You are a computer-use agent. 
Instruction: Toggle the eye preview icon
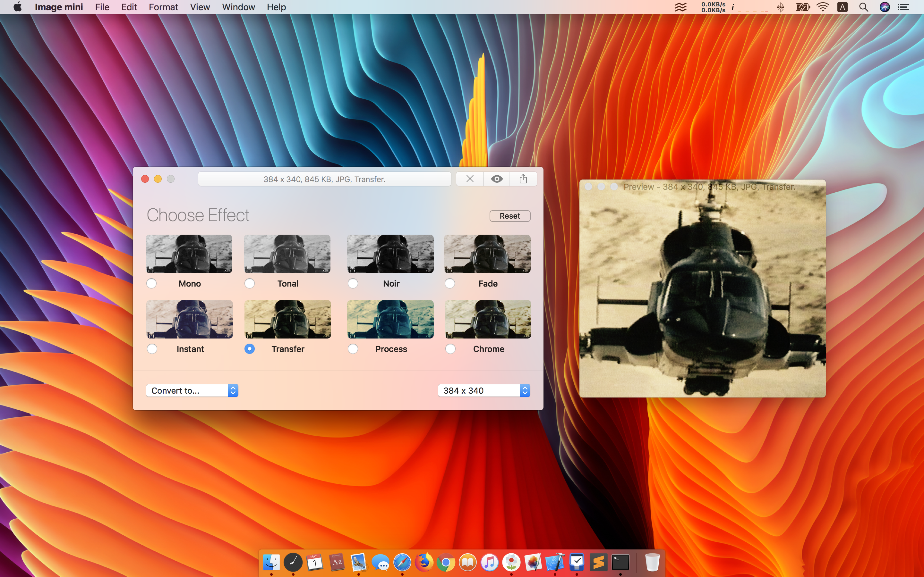tap(496, 179)
